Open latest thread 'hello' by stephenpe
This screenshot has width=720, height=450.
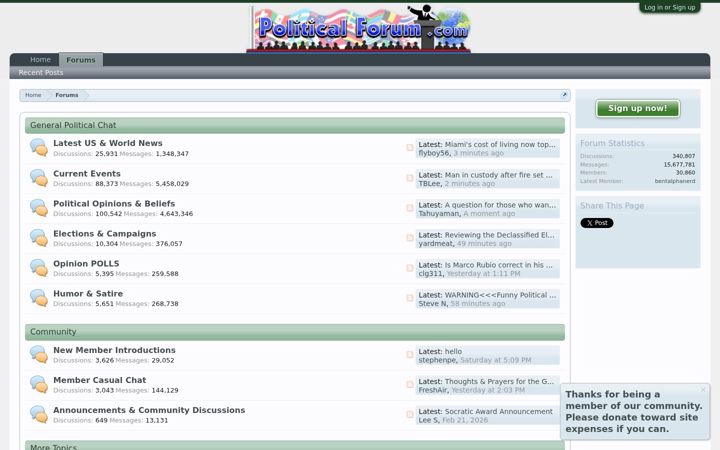pos(453,351)
